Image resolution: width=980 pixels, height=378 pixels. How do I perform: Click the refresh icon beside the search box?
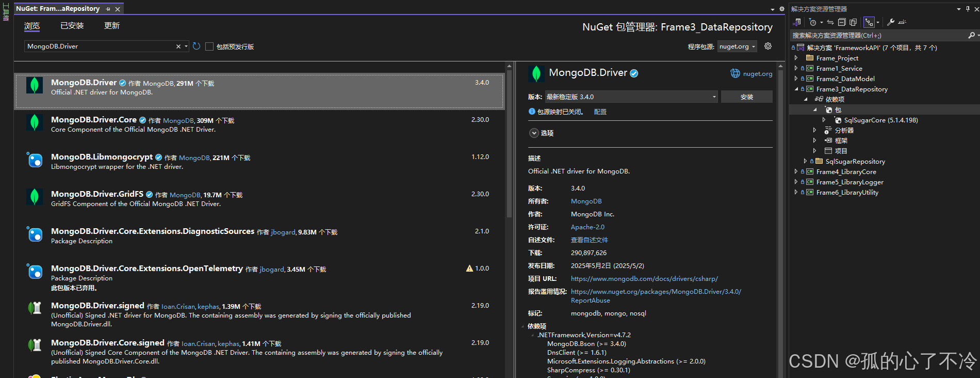point(196,46)
